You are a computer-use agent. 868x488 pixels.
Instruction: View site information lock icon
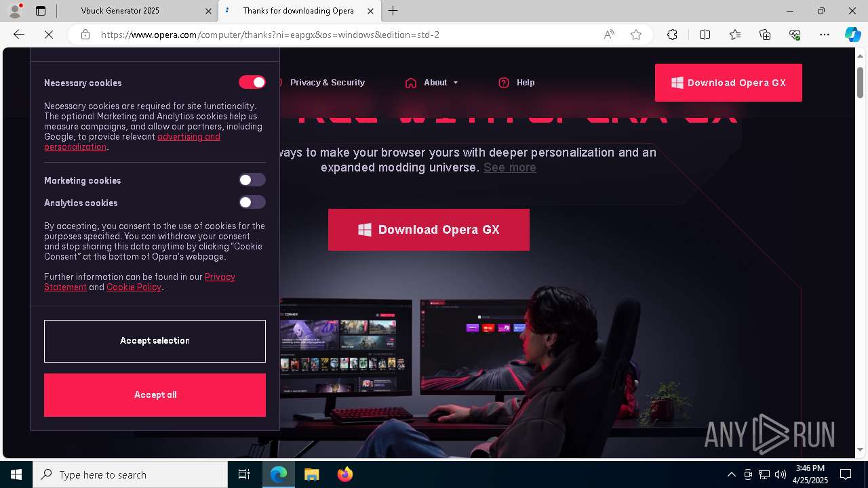pos(85,35)
